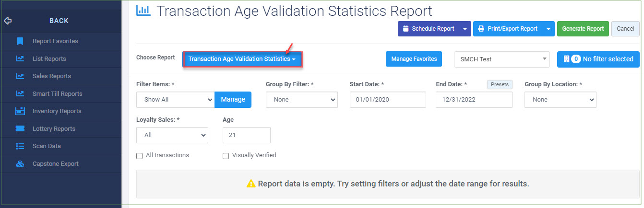644x208 pixels.
Task: Click the Manage Favorites button
Action: tap(414, 59)
